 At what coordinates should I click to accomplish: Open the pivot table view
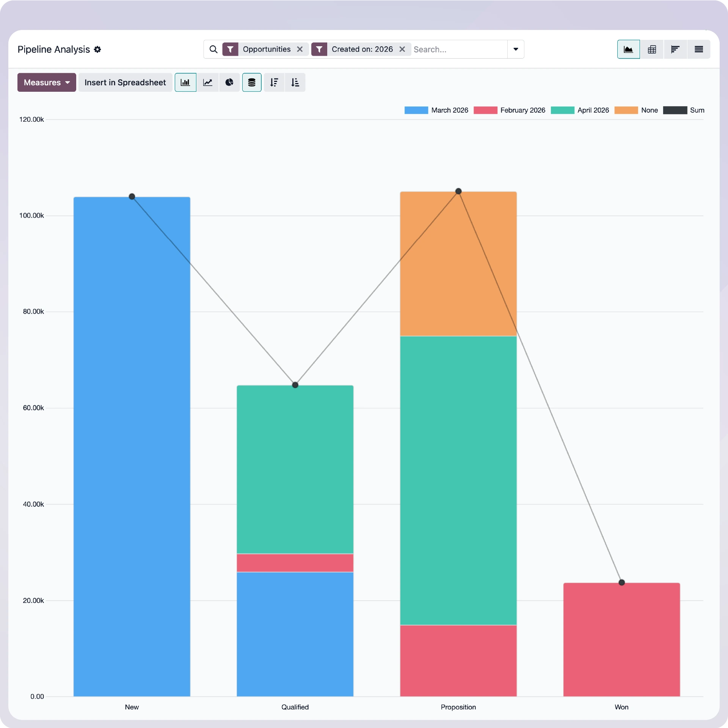(x=652, y=49)
